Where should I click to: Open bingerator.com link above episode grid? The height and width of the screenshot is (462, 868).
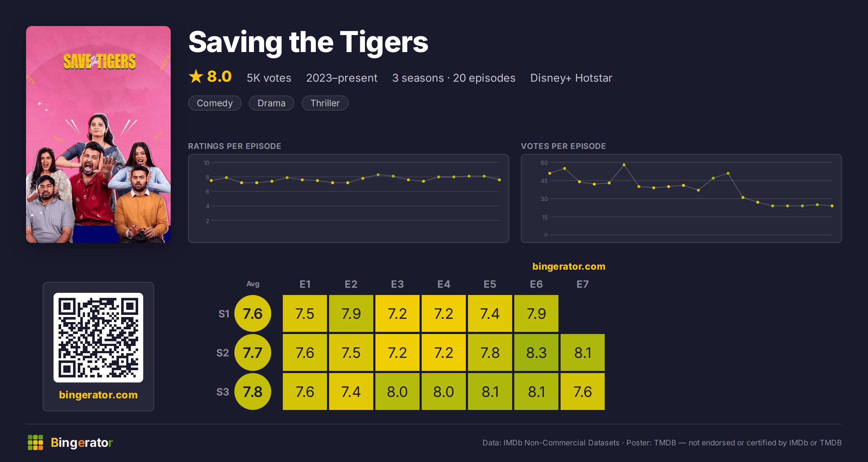569,266
